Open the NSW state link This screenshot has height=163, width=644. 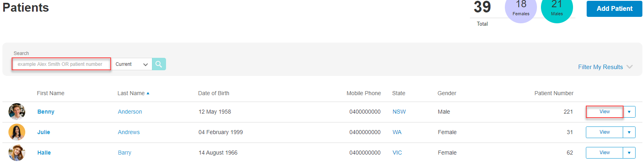click(x=399, y=112)
